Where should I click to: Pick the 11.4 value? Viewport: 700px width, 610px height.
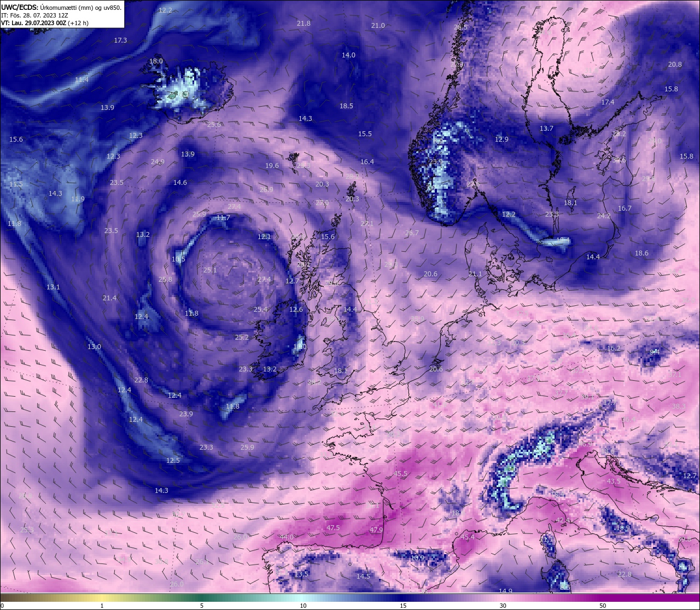click(81, 80)
